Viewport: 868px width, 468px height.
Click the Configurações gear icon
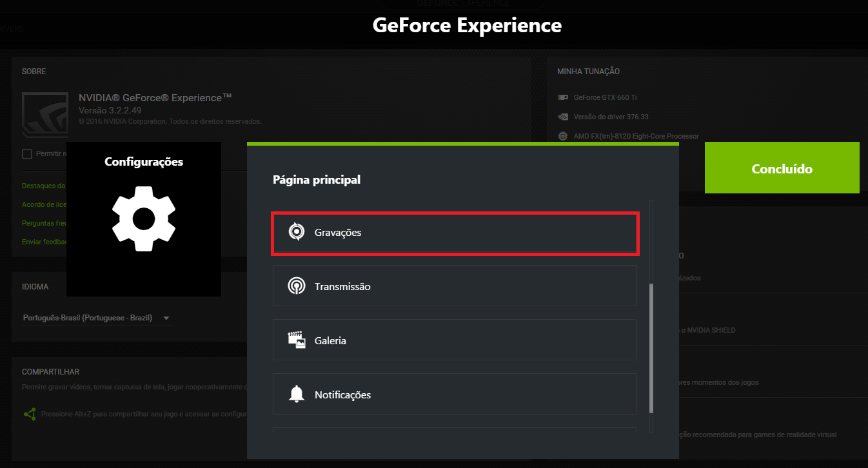(144, 219)
